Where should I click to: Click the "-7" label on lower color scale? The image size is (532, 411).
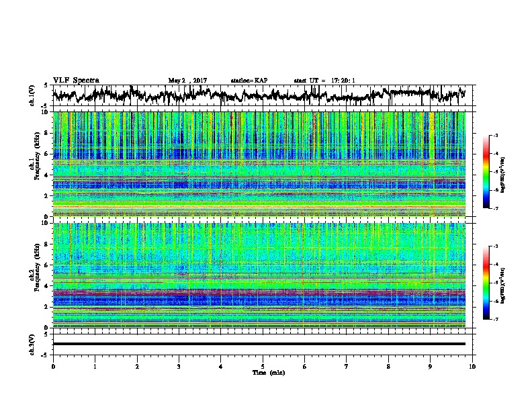tap(495, 320)
